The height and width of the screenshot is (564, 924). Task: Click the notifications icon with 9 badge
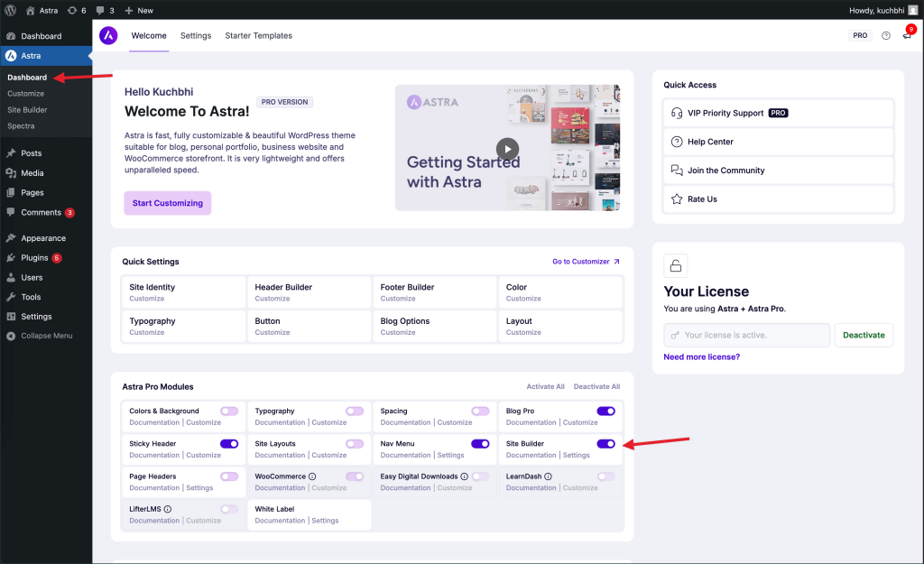pyautogui.click(x=906, y=35)
